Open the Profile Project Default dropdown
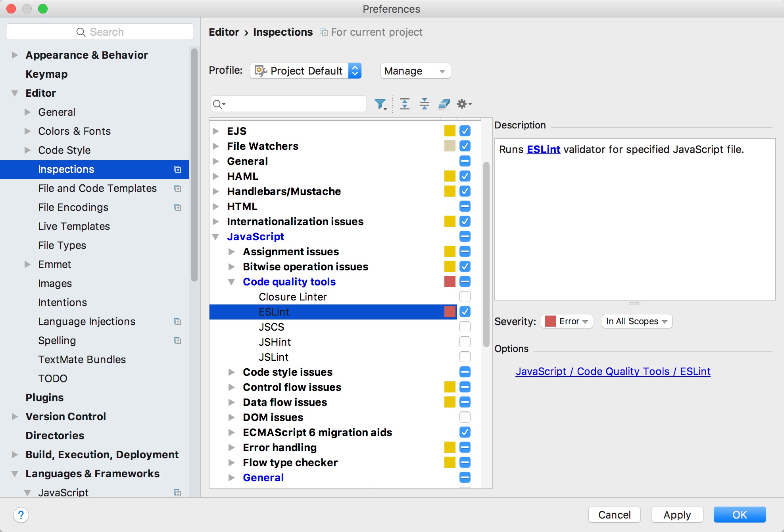784x532 pixels. coord(306,71)
